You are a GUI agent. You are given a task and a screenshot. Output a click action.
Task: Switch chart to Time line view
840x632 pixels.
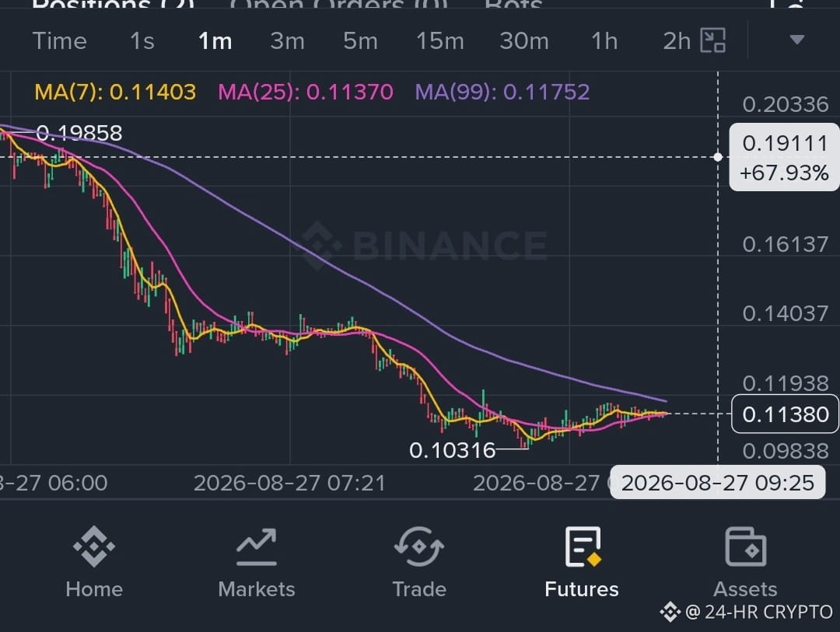point(59,41)
